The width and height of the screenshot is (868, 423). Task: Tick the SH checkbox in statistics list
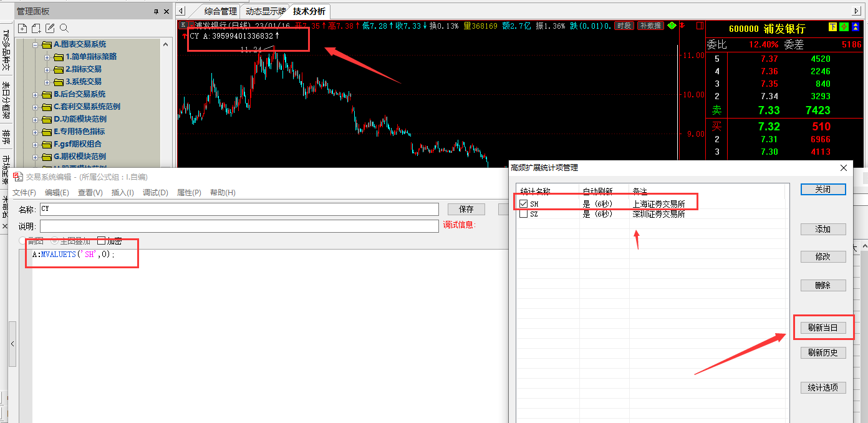(524, 203)
